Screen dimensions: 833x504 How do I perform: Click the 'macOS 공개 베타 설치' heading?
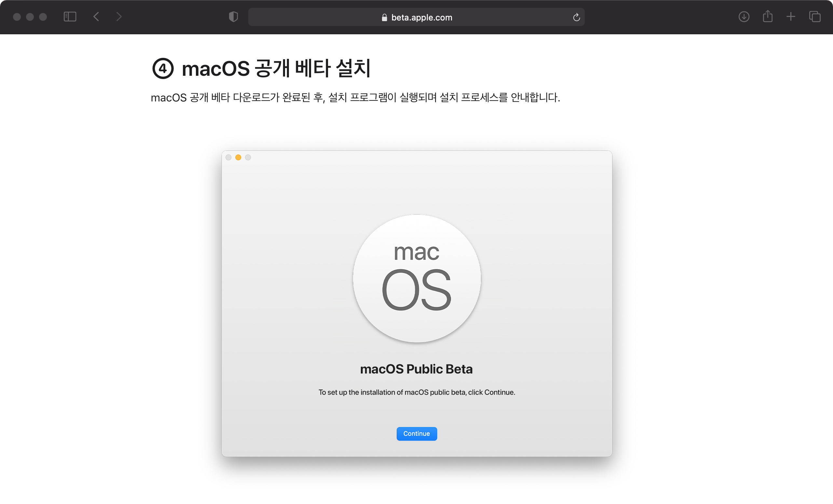click(x=276, y=69)
